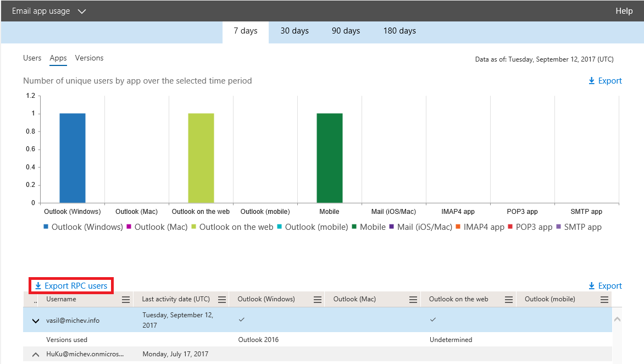Click the Outlook on the web checkmark in vasil row
The image size is (644, 364).
coord(433,319)
